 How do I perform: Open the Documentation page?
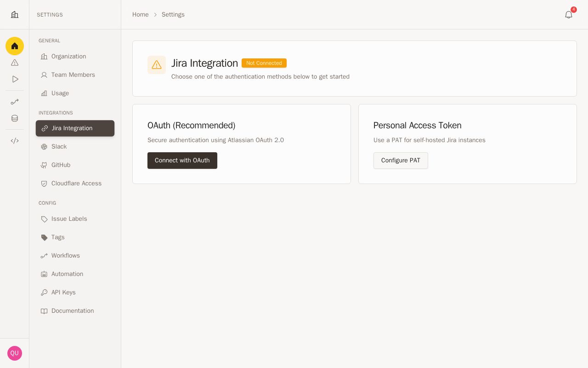75,311
